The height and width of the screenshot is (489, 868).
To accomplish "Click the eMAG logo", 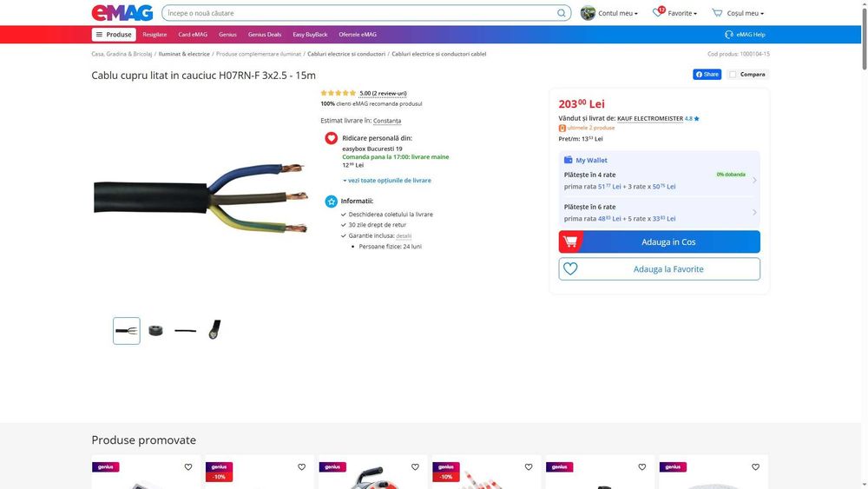I will [122, 13].
